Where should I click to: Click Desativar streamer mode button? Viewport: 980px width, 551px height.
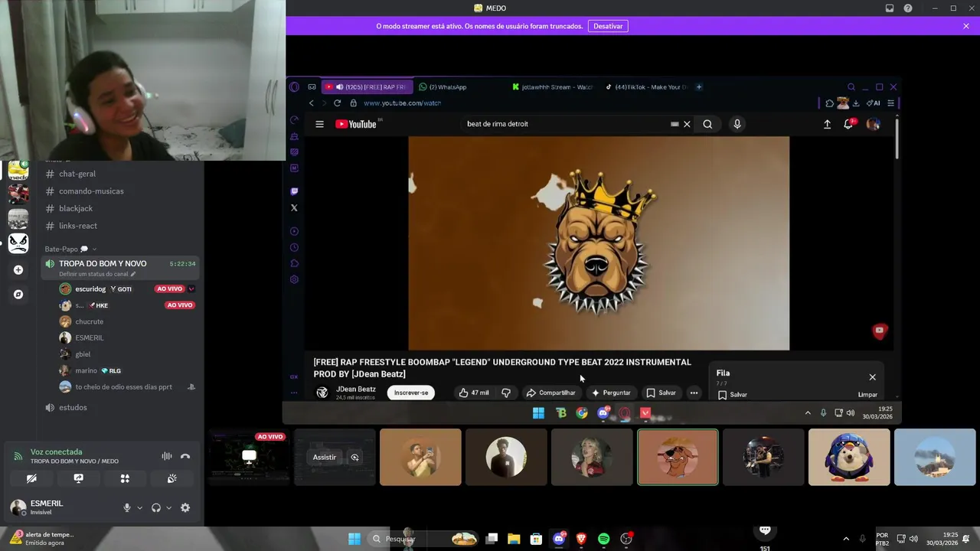[x=608, y=26]
